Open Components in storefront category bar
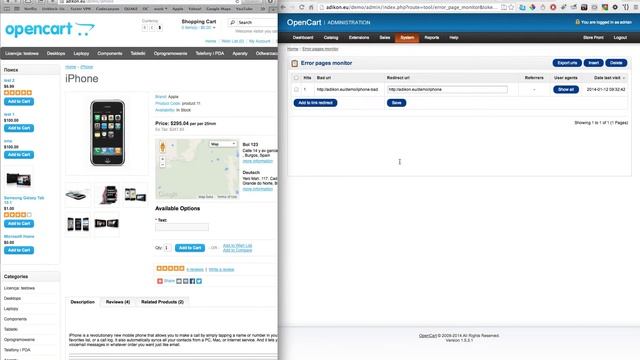This screenshot has width=640, height=360. (110, 53)
